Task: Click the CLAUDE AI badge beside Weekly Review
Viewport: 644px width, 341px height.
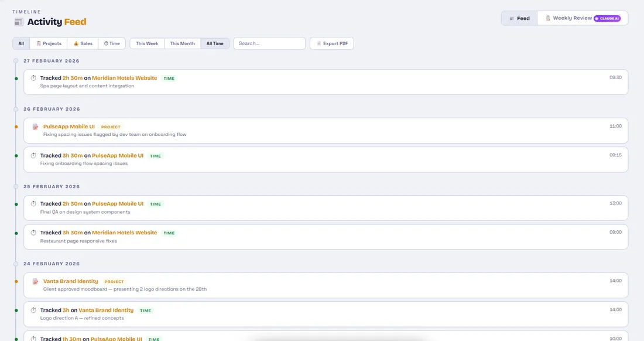Action: point(608,18)
